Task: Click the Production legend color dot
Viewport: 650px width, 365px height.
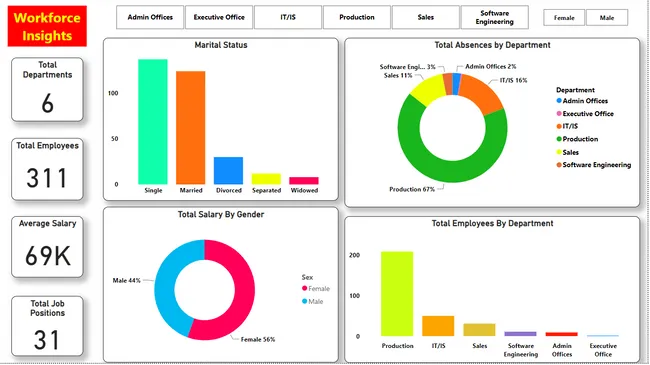Action: point(559,139)
